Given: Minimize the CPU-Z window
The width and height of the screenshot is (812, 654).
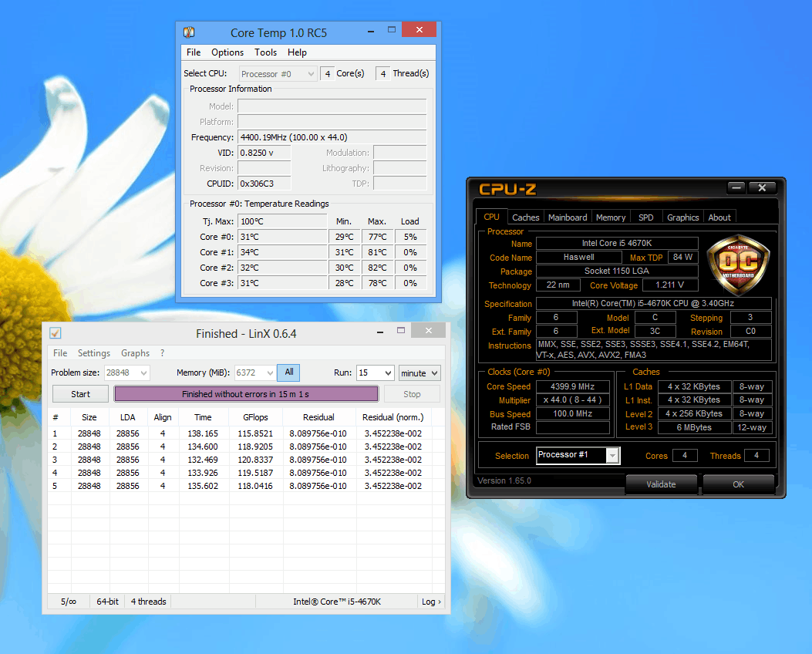Looking at the screenshot, I should (x=736, y=187).
